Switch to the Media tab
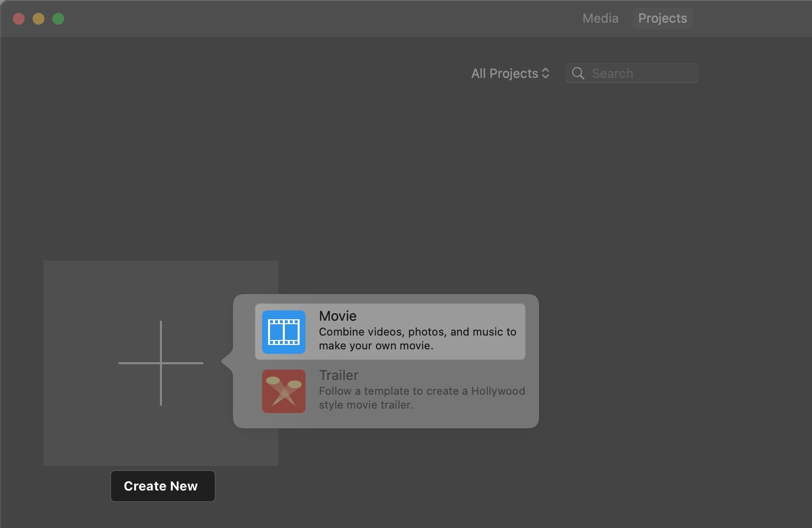 pyautogui.click(x=600, y=18)
